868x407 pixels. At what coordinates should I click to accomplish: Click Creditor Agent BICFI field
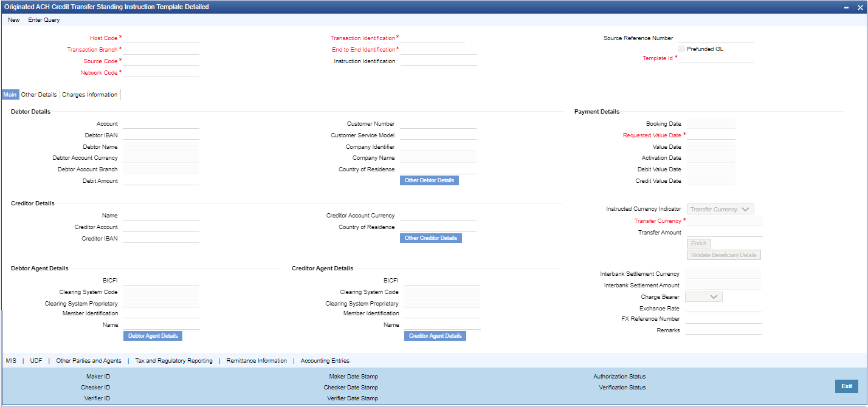(x=442, y=281)
